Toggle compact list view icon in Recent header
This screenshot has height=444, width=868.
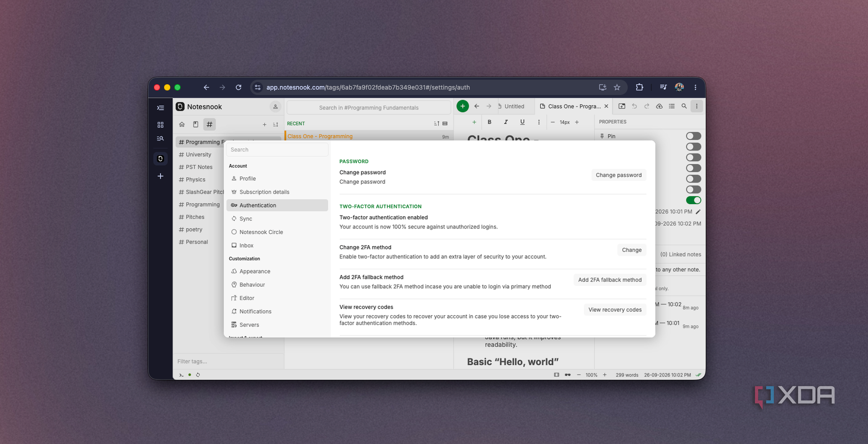445,124
